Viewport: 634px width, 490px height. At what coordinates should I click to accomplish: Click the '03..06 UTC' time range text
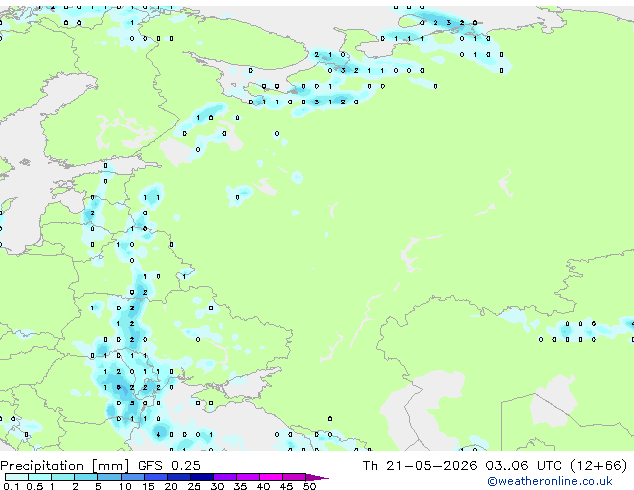coord(524,466)
